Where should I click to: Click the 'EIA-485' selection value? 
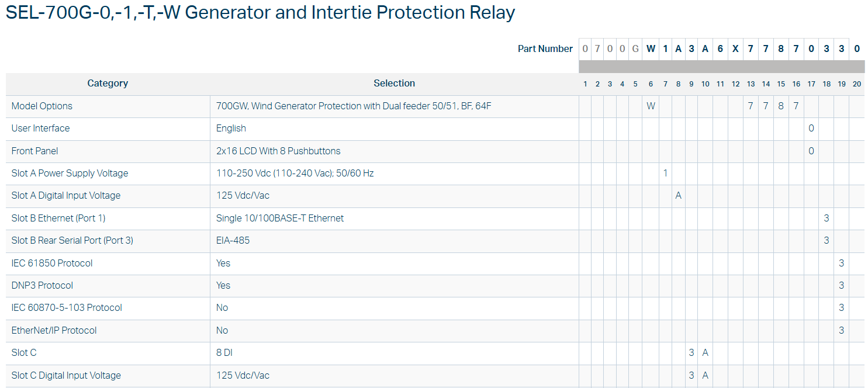coord(233,241)
